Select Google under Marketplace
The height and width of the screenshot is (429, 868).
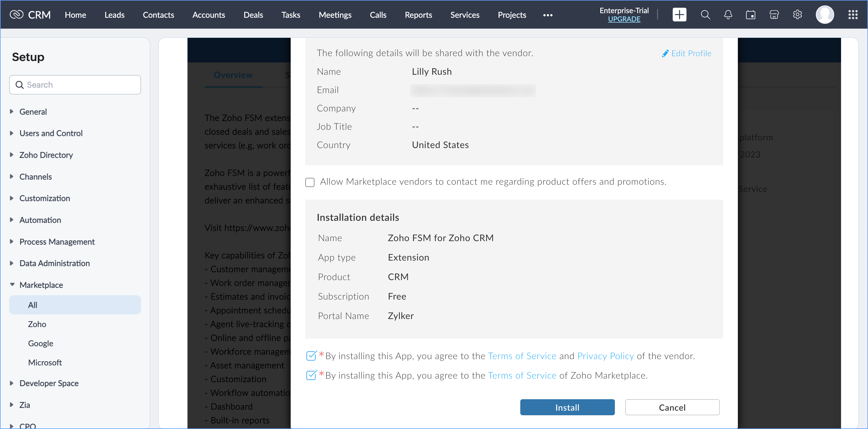(40, 343)
